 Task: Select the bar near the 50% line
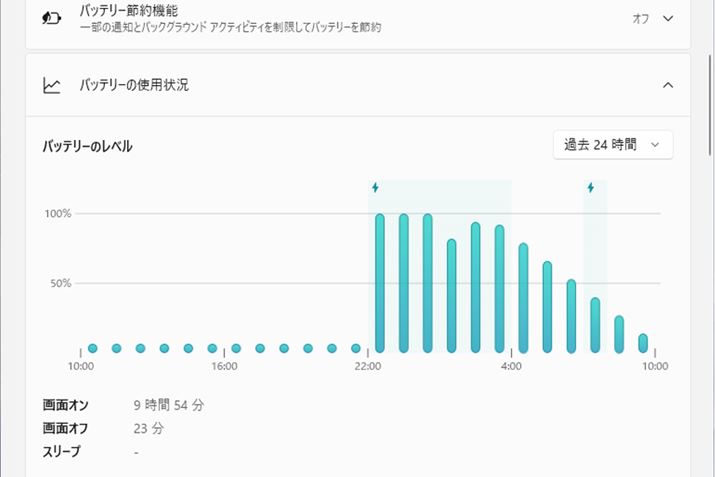[571, 316]
